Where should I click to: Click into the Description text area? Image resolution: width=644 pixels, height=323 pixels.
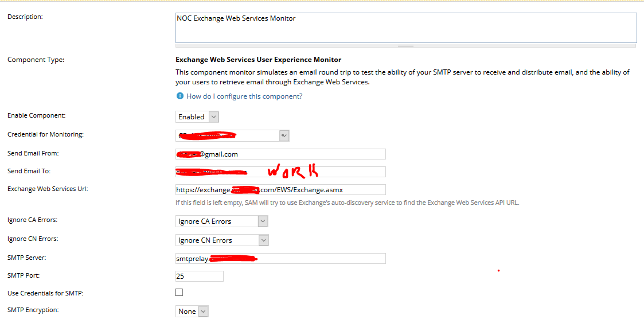[405, 28]
